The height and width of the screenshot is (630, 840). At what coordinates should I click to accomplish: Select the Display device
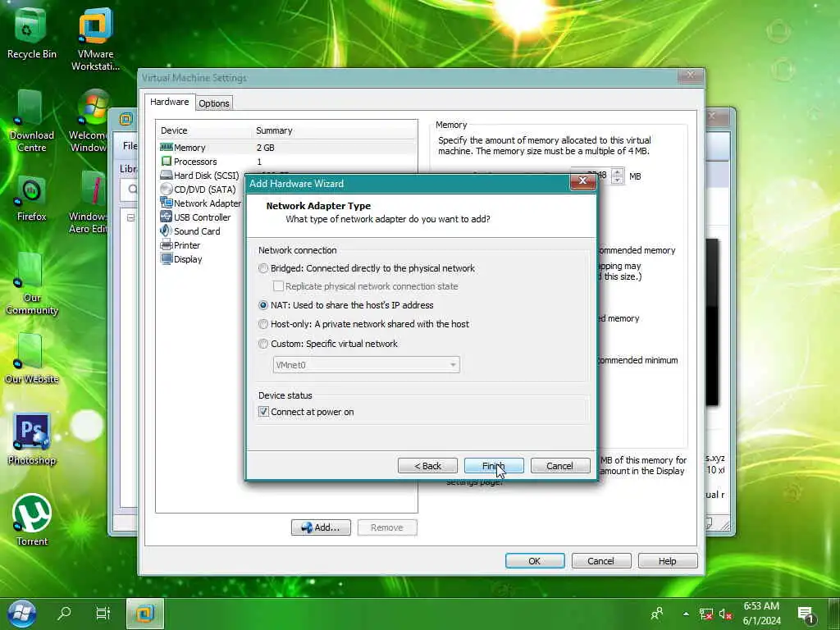pyautogui.click(x=181, y=258)
